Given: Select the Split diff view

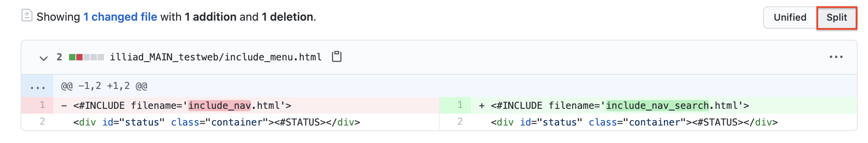Looking at the screenshot, I should click(837, 17).
